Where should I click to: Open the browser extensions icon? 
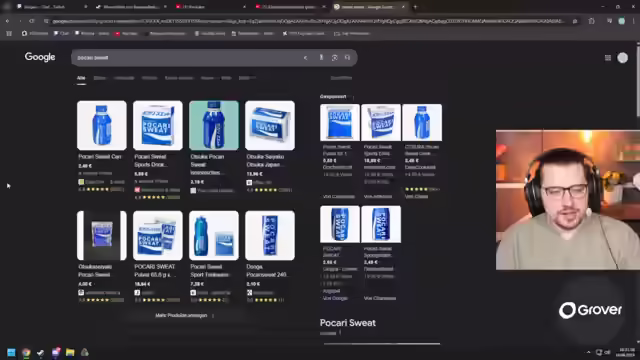pyautogui.click(x=591, y=21)
